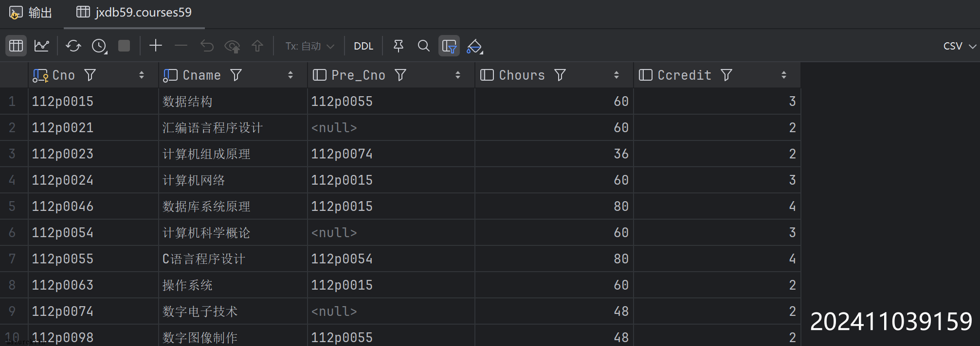Open filter for the Cno column
The width and height of the screenshot is (980, 346).
[x=90, y=75]
